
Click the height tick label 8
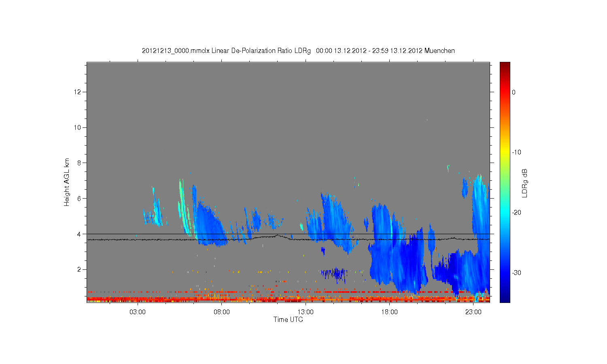[79, 163]
